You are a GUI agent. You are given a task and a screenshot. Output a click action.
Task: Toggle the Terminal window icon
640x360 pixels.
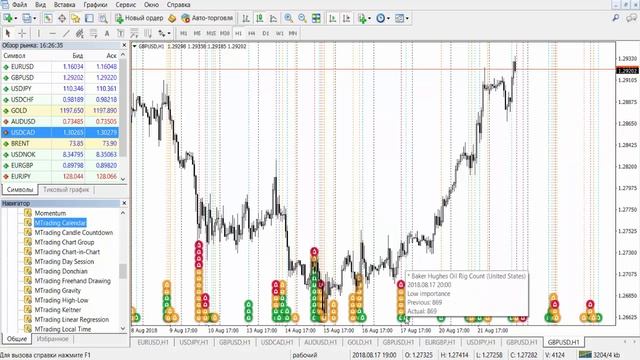click(89, 18)
